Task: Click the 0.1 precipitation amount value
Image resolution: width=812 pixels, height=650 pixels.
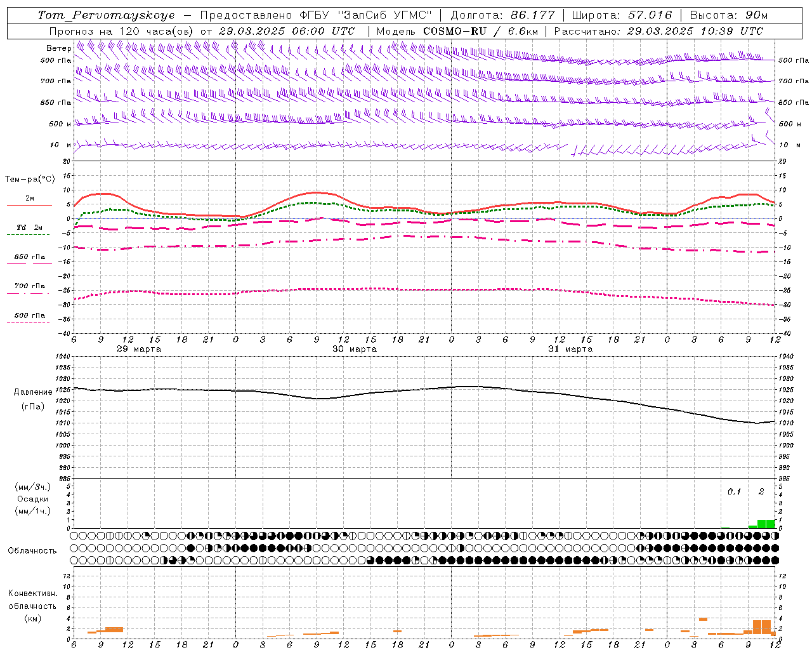Action: click(x=734, y=491)
